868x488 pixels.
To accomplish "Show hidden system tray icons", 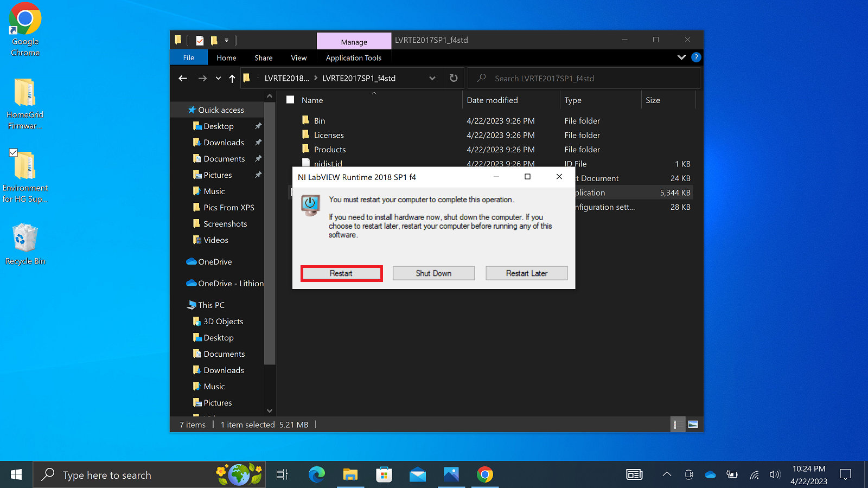I will coord(667,474).
